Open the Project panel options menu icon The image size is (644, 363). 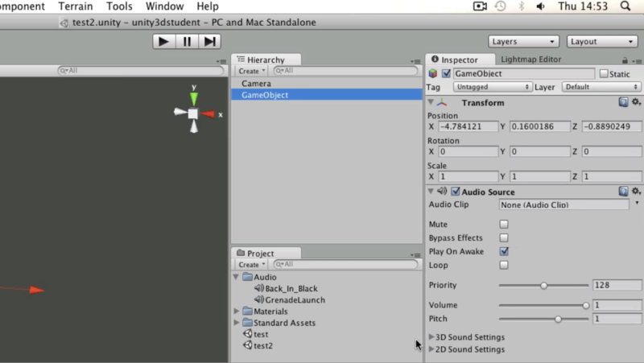(415, 255)
